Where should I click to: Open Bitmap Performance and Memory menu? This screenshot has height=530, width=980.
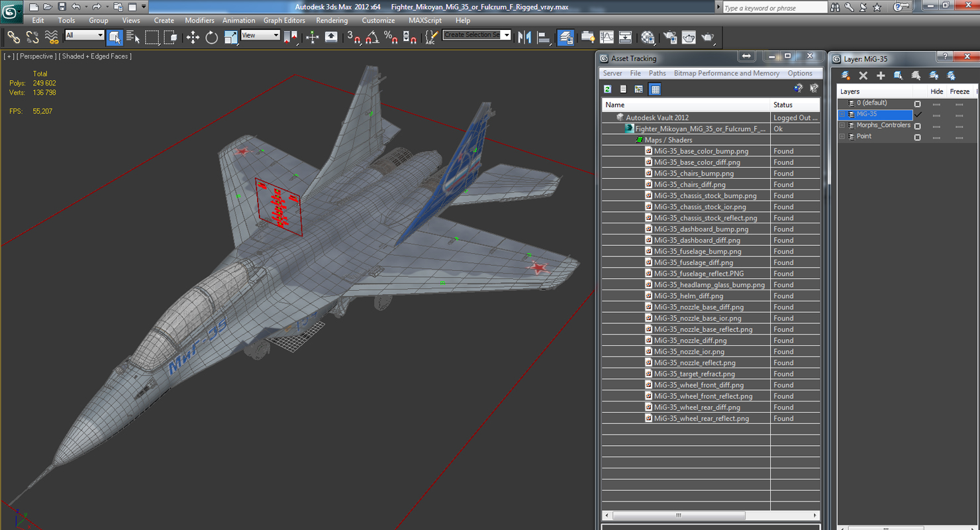[726, 74]
